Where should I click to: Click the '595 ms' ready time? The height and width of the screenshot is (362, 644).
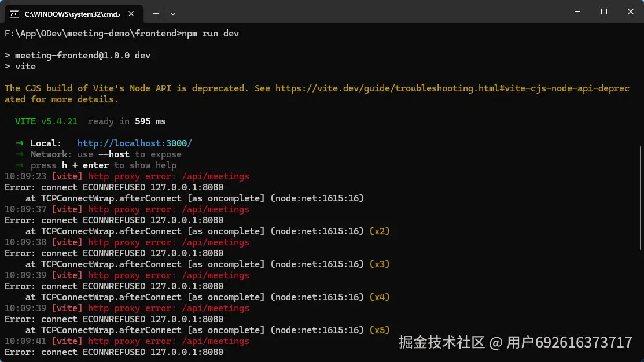150,121
